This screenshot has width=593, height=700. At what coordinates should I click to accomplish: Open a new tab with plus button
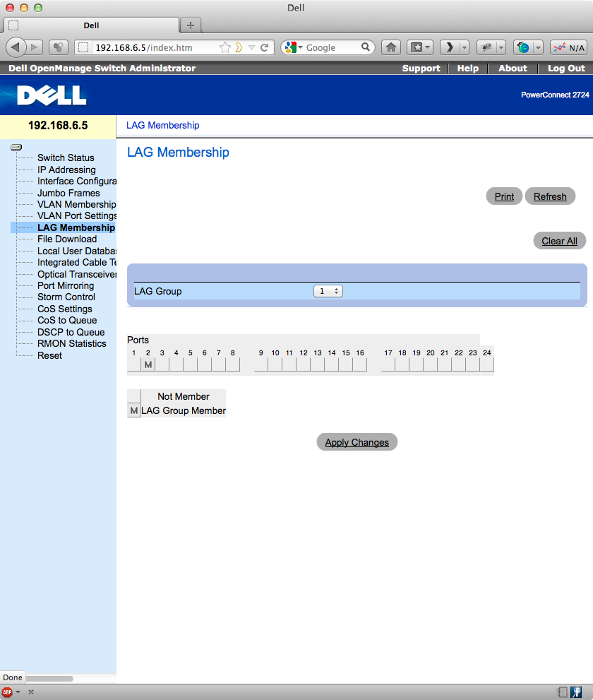click(191, 25)
